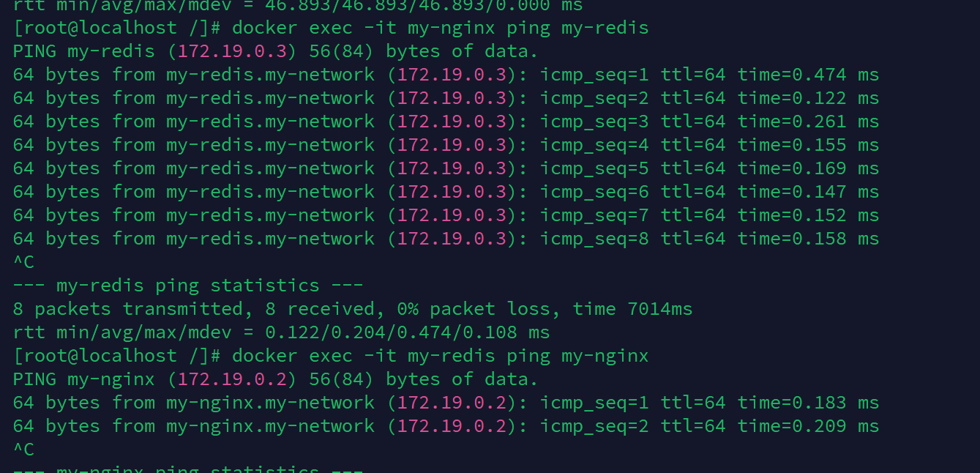This screenshot has height=473, width=980.
Task: Click the icmp_seq=6 time=0.147 ms line
Action: [446, 193]
